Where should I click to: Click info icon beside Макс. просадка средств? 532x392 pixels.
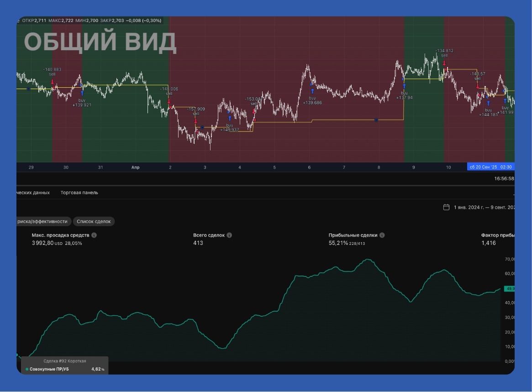[94, 235]
